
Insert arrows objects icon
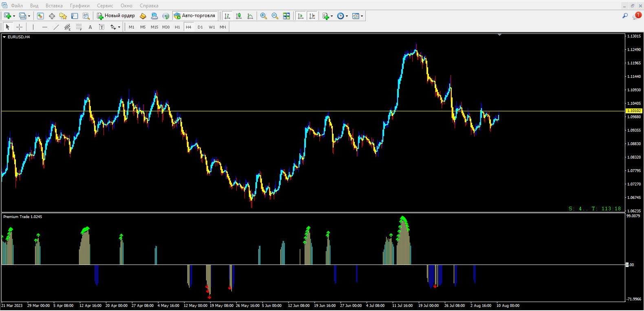[113, 27]
